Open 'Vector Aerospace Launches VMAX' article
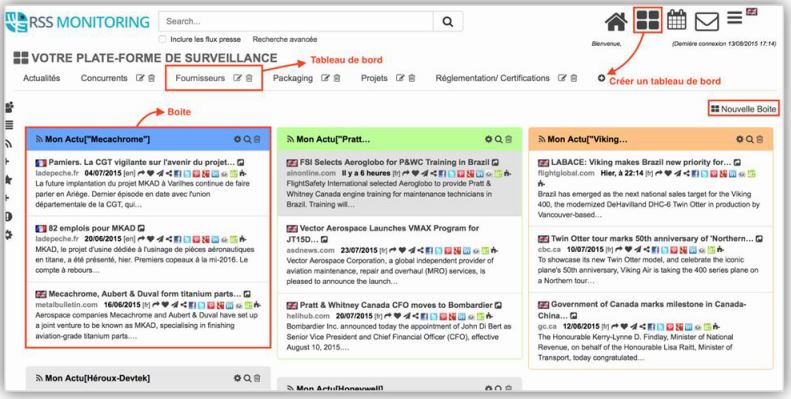791x399 pixels. coord(383,233)
